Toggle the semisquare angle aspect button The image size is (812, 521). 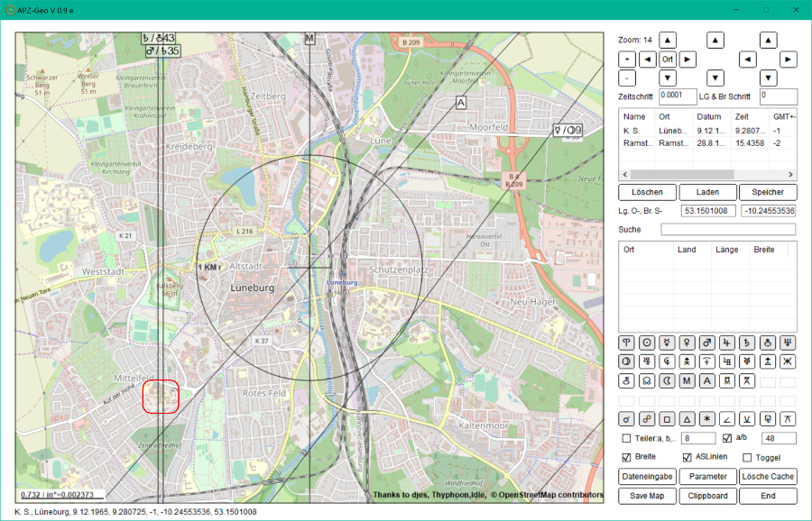tap(727, 419)
